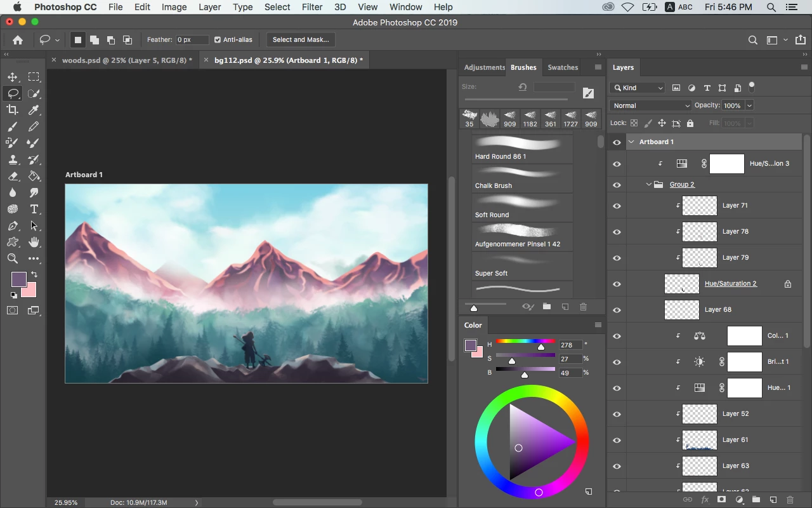Image resolution: width=812 pixels, height=508 pixels.
Task: Select the Quick Selection tool
Action: click(x=34, y=93)
